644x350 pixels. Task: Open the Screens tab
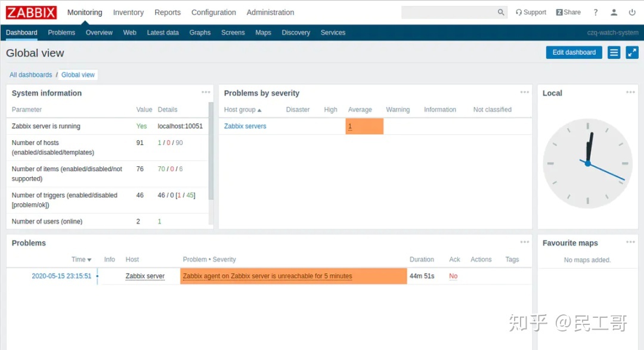(x=233, y=32)
